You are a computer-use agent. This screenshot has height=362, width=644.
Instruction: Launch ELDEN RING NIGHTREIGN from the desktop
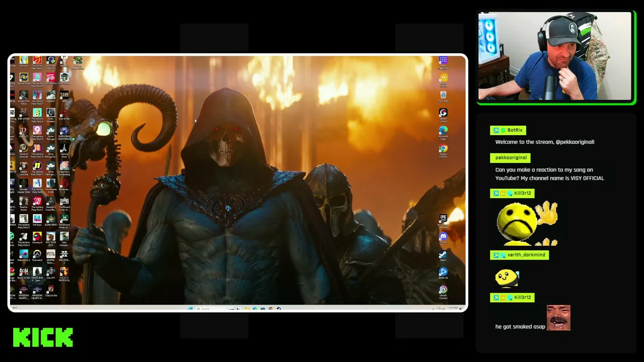[64, 133]
